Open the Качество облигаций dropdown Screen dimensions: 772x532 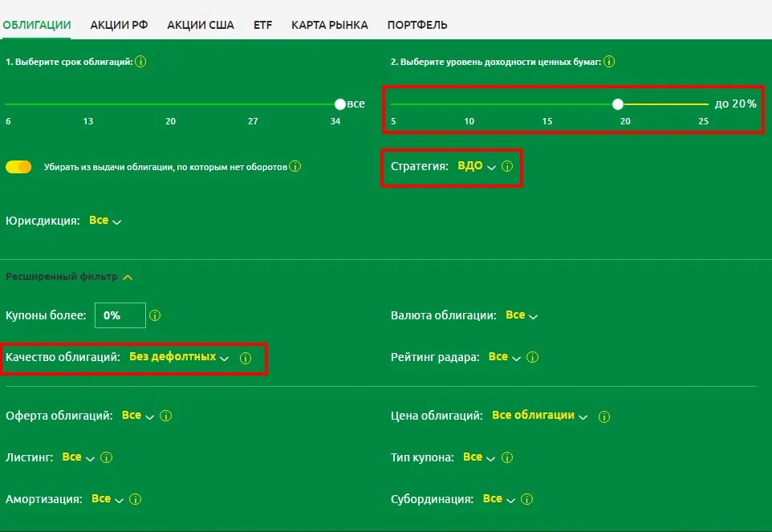(x=179, y=357)
